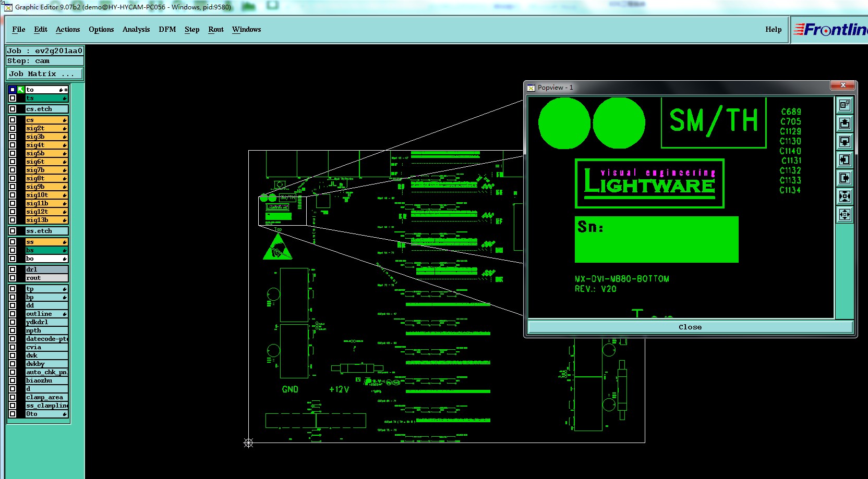Open the Help menu

774,29
